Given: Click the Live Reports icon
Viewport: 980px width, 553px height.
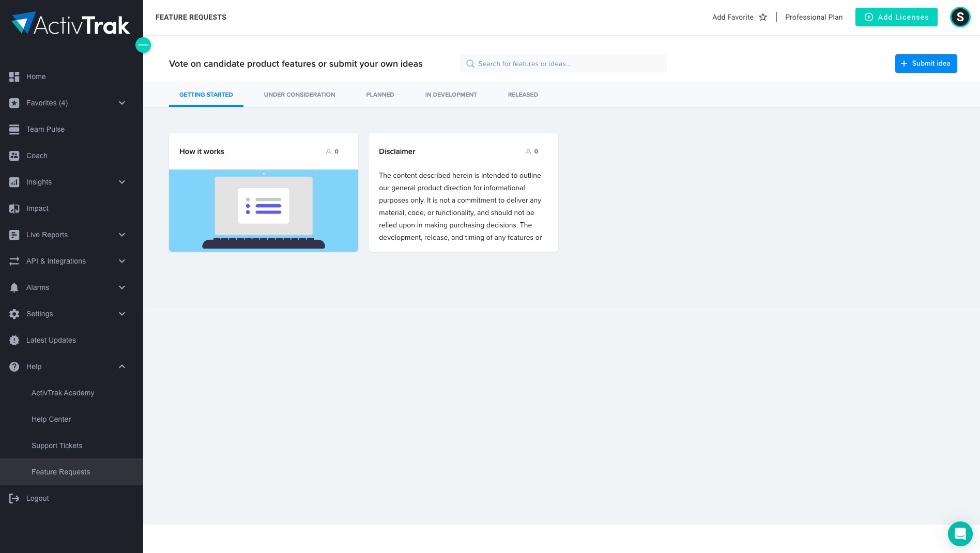Looking at the screenshot, I should (14, 235).
